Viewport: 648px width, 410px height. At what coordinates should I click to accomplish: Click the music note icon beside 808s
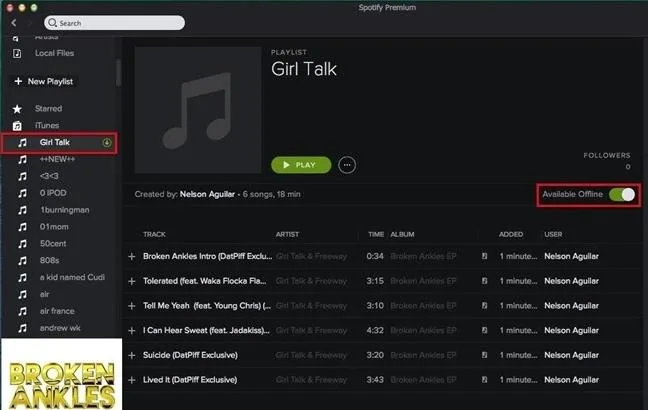(22, 261)
